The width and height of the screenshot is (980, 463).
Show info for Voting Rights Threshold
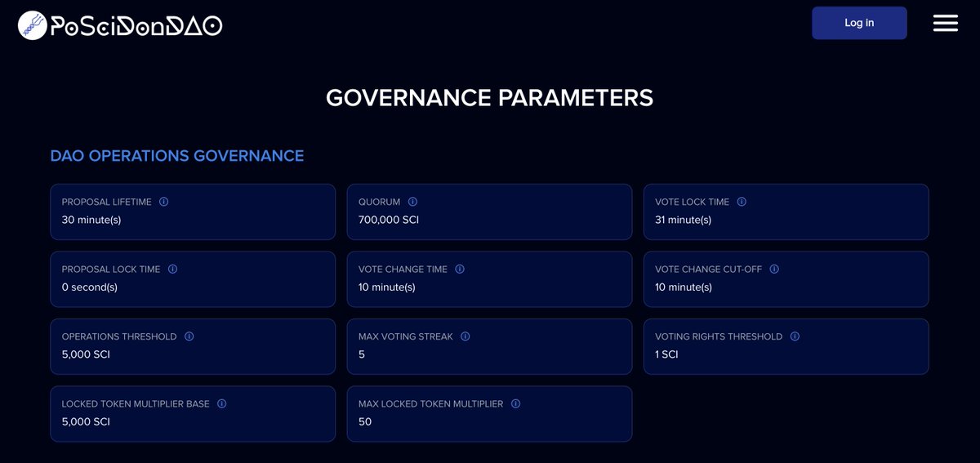point(795,336)
